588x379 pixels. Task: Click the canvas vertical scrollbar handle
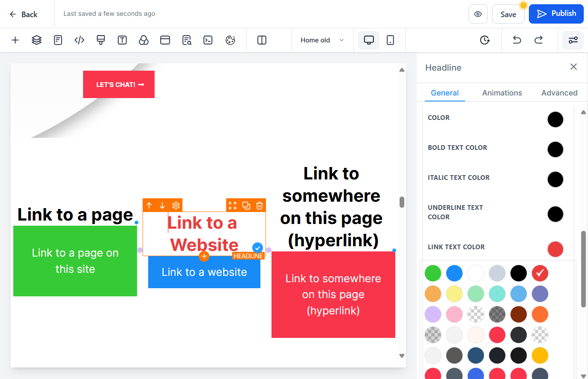coord(402,202)
